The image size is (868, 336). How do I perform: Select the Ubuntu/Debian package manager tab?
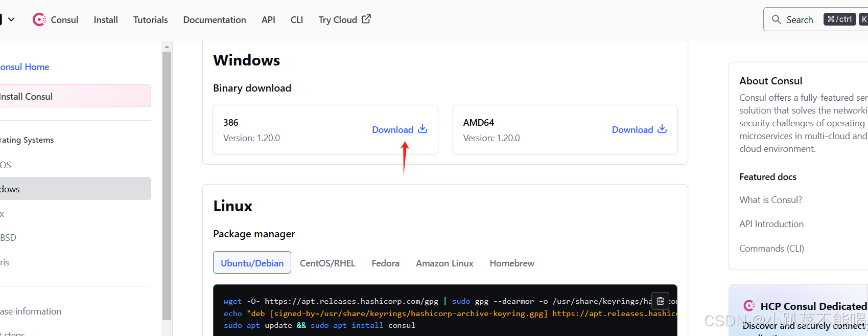tap(252, 263)
